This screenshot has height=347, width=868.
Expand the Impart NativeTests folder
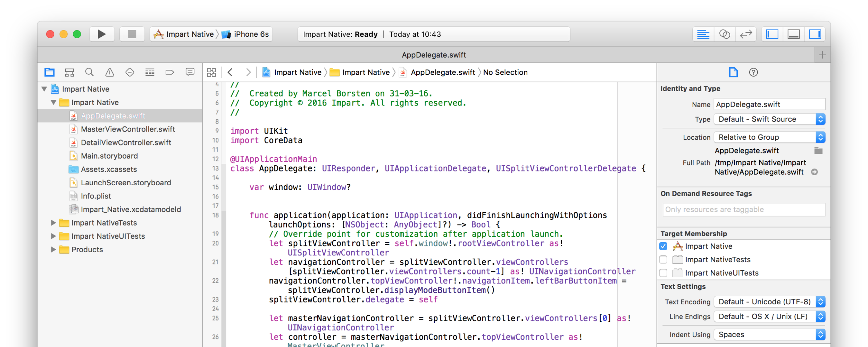53,223
